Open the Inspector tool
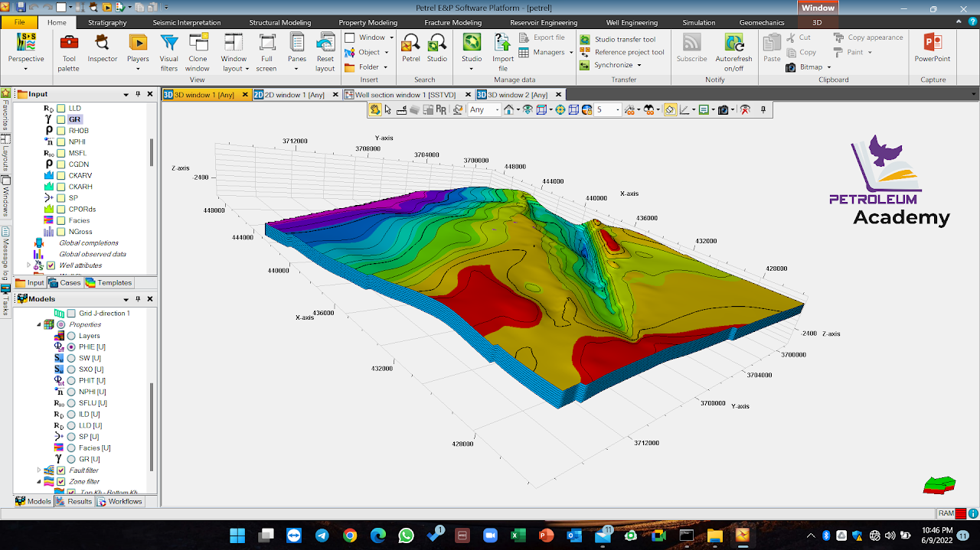 coord(103,48)
